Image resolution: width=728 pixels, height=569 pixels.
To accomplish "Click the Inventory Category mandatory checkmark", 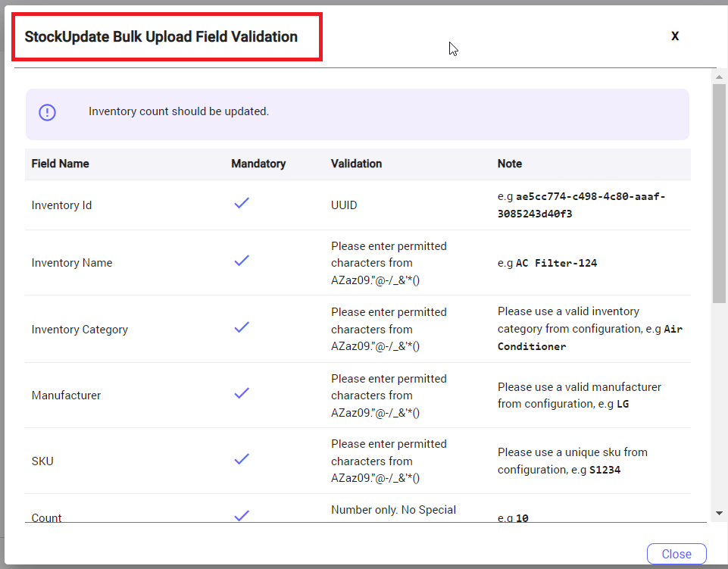I will 242,327.
